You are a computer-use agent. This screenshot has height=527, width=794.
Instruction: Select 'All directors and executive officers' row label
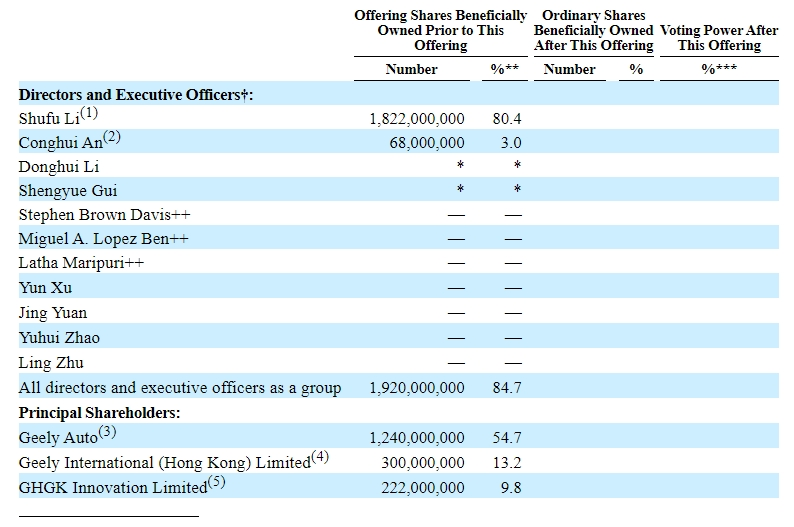[180, 388]
